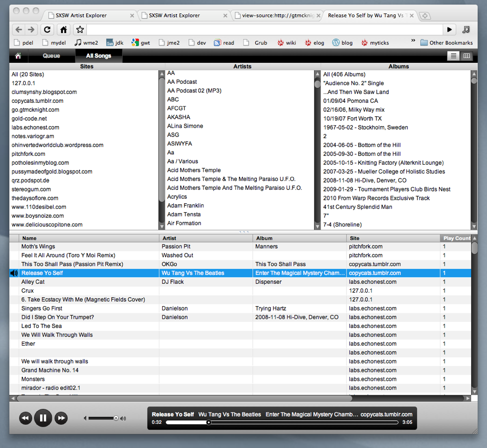487x448 pixels.
Task: Click the browser reload button
Action: [47, 30]
